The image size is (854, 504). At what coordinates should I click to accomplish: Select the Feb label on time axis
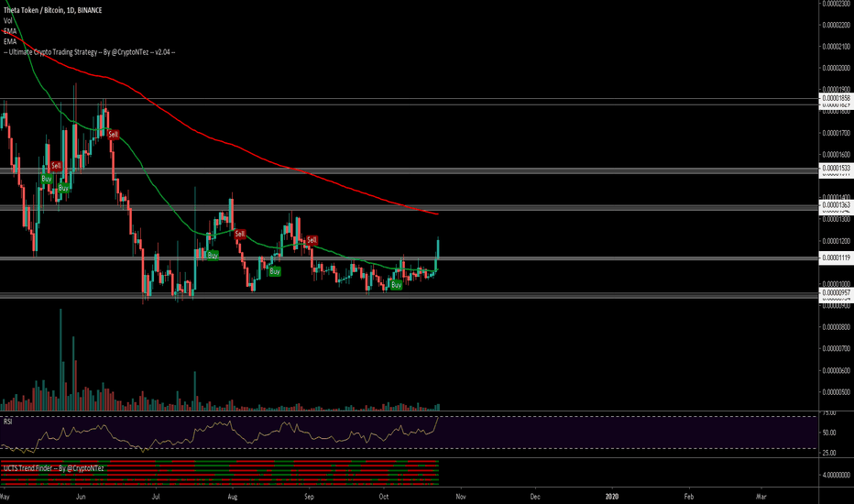pos(689,497)
